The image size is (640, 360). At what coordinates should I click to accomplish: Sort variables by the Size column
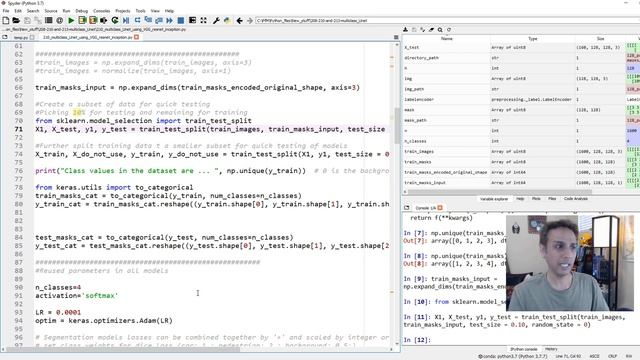coord(600,38)
